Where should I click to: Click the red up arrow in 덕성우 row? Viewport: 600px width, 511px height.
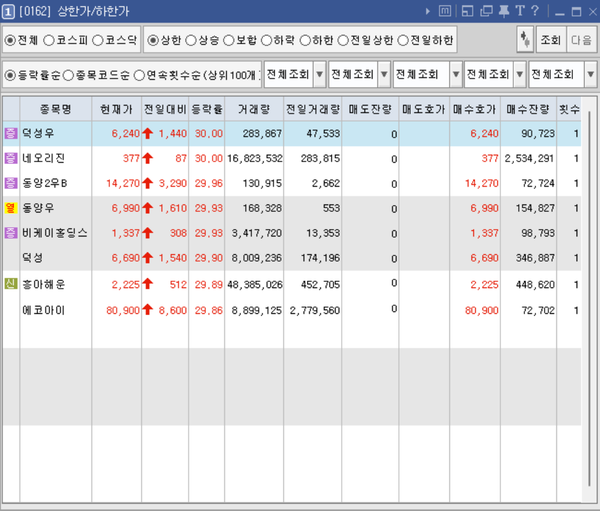[147, 133]
